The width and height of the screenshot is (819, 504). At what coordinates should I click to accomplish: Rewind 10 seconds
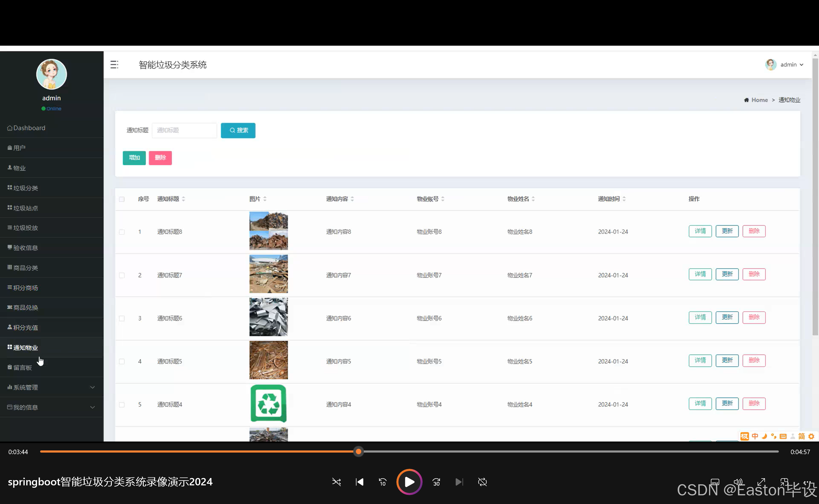[x=382, y=482]
